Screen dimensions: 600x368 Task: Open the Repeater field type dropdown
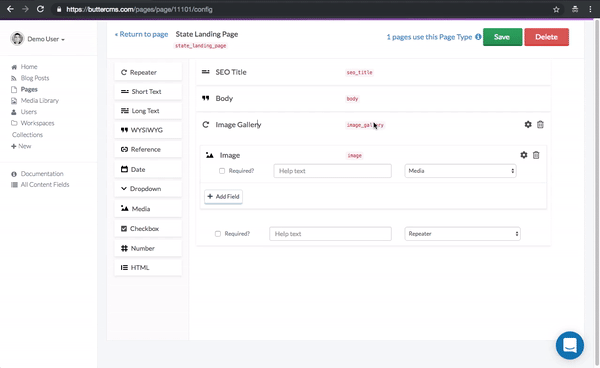462,234
